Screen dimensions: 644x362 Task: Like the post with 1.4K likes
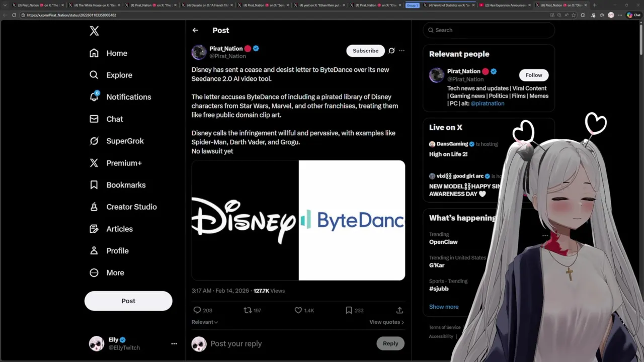coord(298,310)
